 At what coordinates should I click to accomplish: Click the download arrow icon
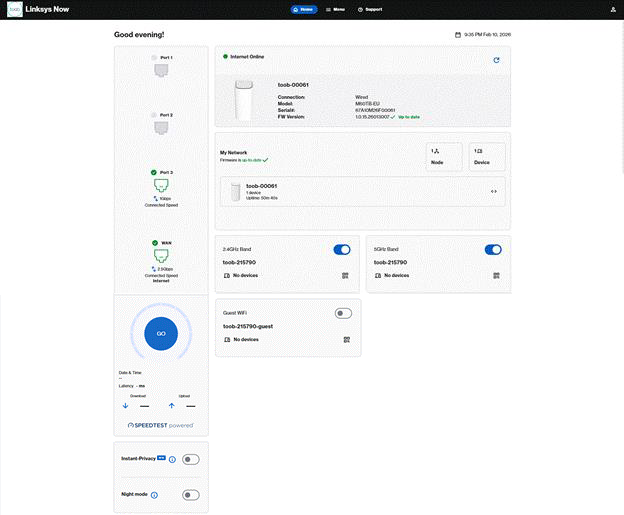coord(125,406)
